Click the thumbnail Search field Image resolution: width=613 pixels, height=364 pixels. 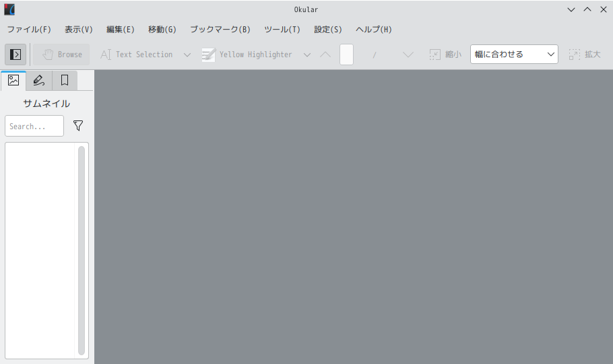pos(34,126)
